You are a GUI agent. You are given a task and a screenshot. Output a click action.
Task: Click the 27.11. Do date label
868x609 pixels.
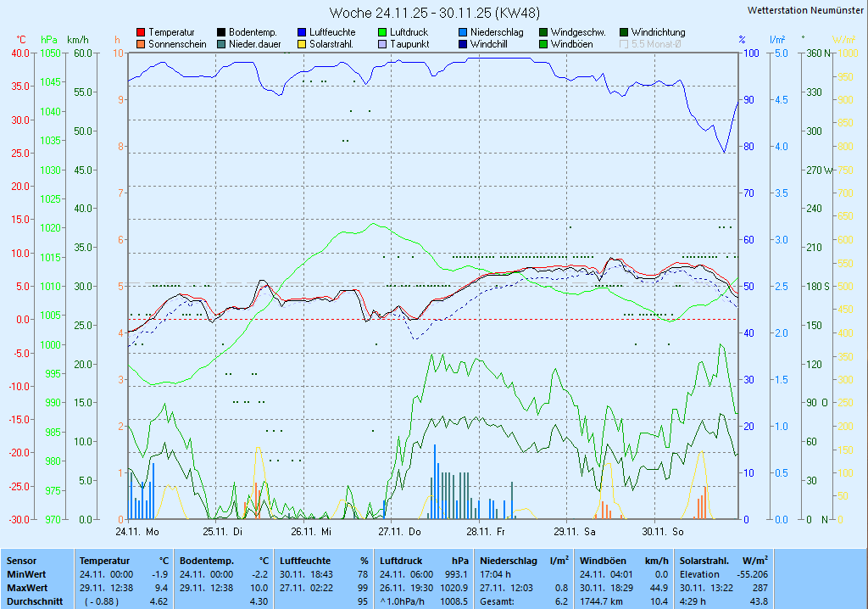coord(399,532)
